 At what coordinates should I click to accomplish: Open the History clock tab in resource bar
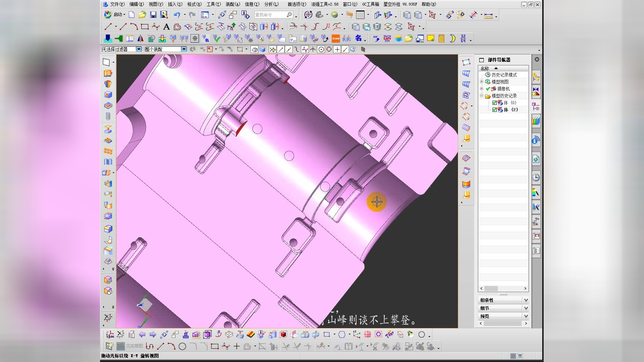click(536, 178)
